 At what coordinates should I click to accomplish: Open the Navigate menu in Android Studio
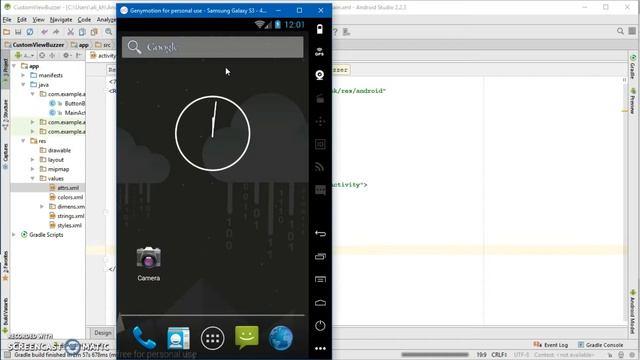[x=61, y=20]
